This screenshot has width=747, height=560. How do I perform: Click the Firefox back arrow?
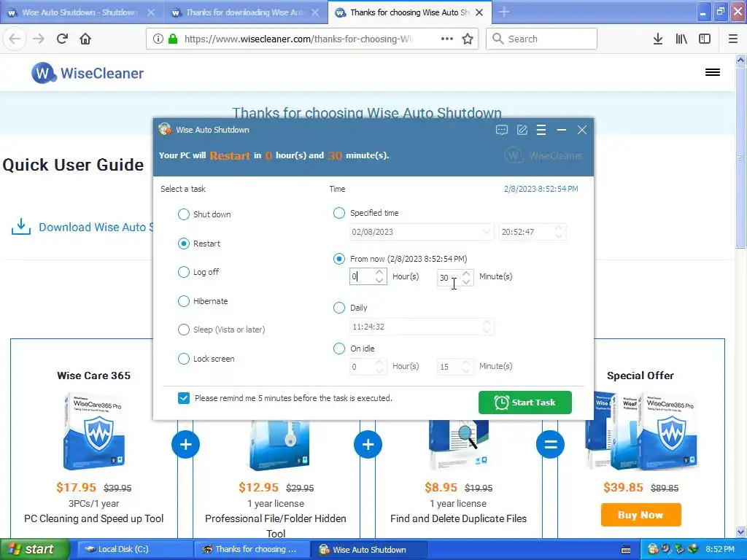(15, 39)
